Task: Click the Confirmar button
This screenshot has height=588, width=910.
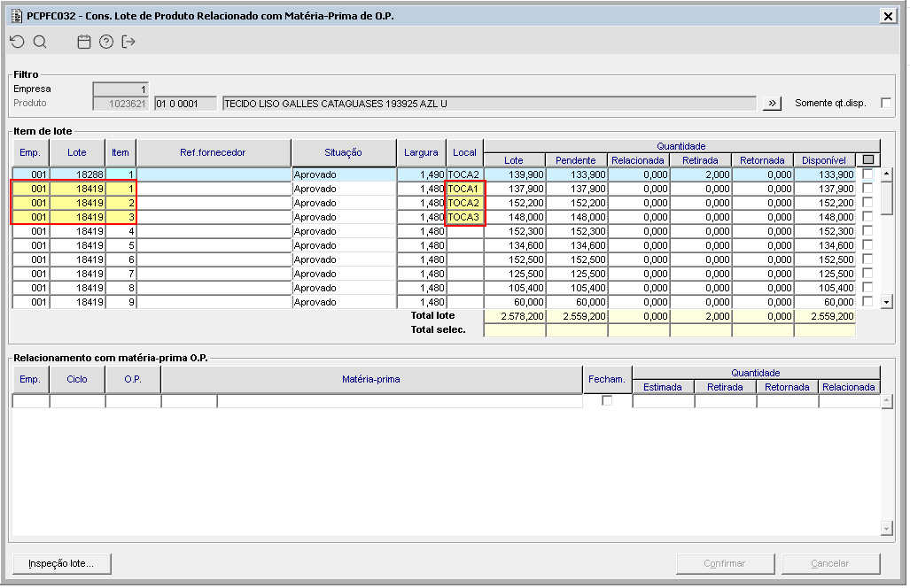Action: pos(725,563)
